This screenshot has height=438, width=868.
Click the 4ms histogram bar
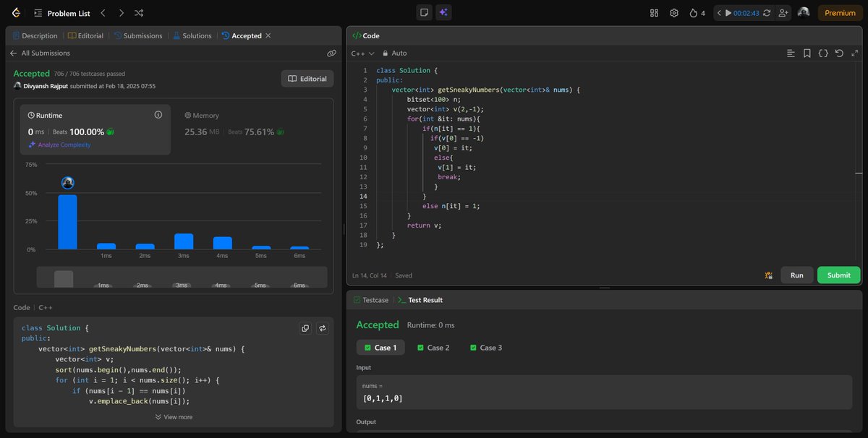[x=222, y=243]
